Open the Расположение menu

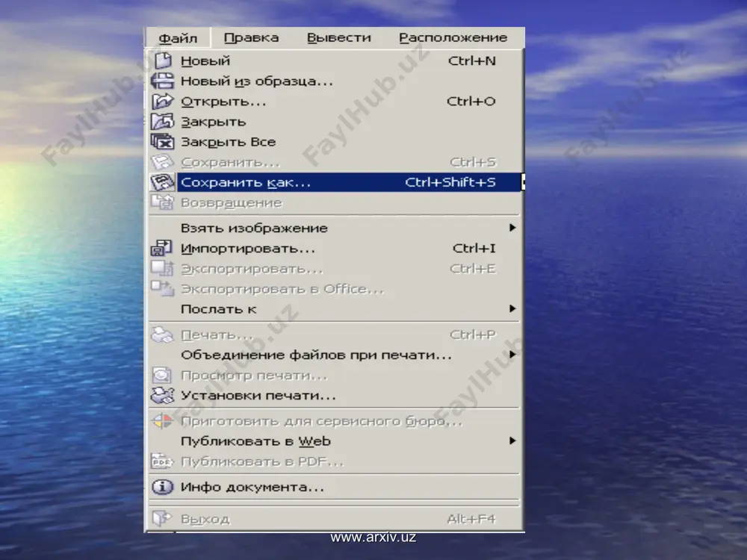[x=453, y=37]
